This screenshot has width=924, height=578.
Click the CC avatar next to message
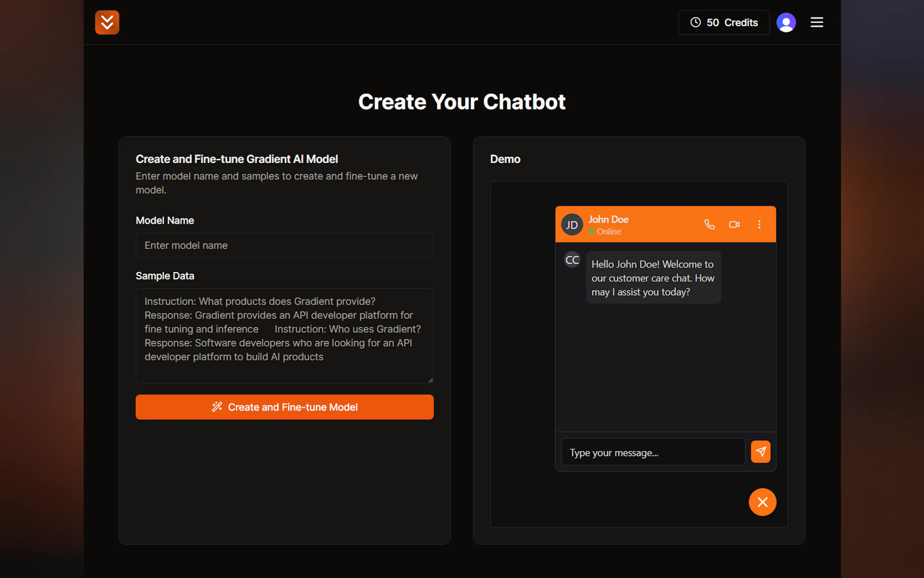(572, 260)
